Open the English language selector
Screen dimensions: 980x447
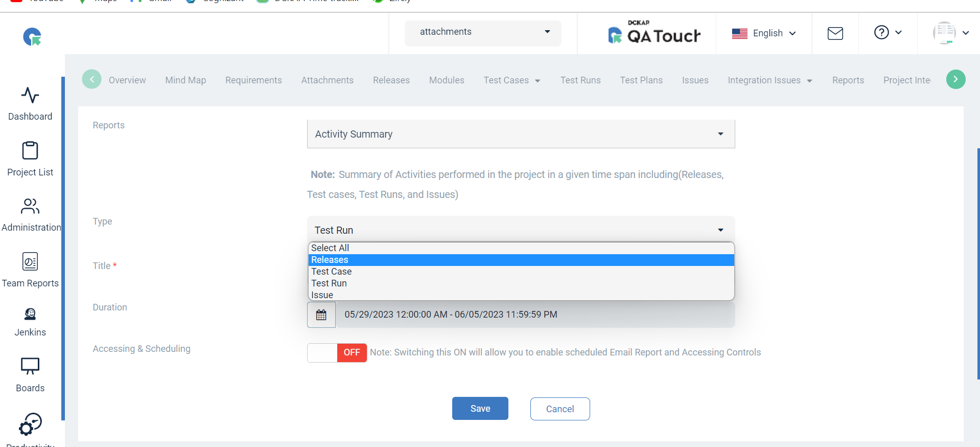(x=764, y=33)
